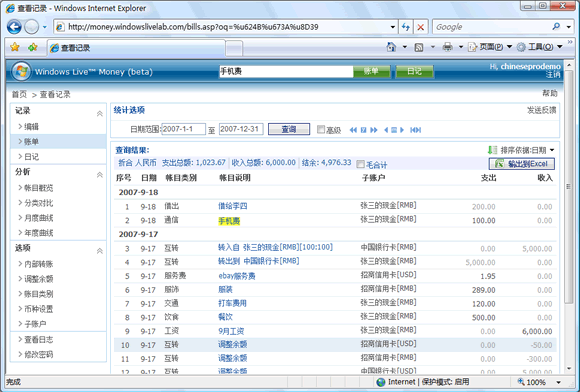The width and height of the screenshot is (580, 392).
Task: Collapse the 选项 sidebar section
Action: pos(100,251)
